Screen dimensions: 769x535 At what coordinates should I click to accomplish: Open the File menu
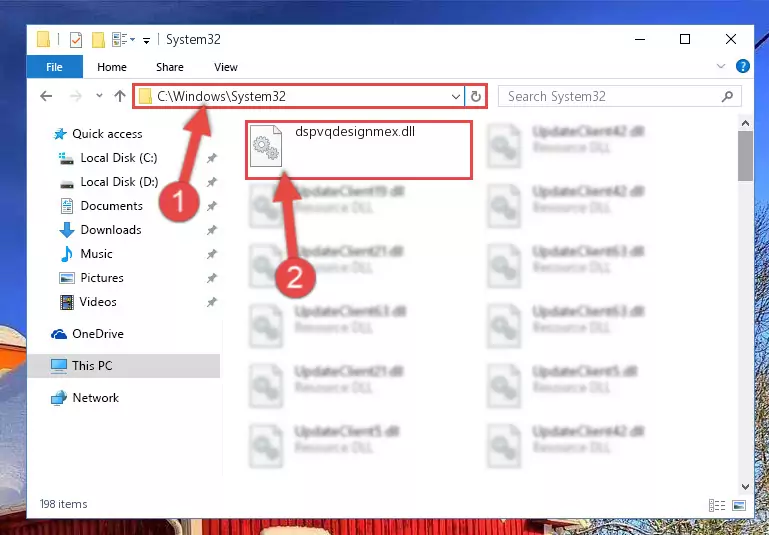point(54,67)
